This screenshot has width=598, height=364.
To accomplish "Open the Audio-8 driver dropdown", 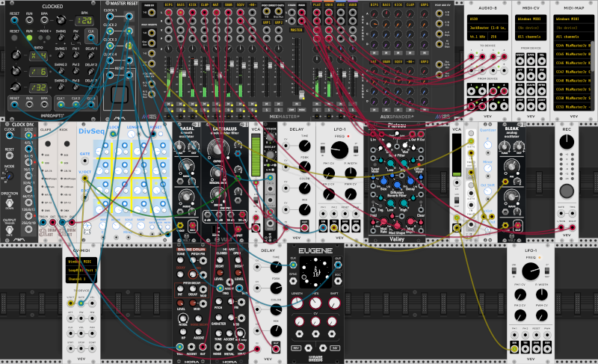I will coord(488,19).
